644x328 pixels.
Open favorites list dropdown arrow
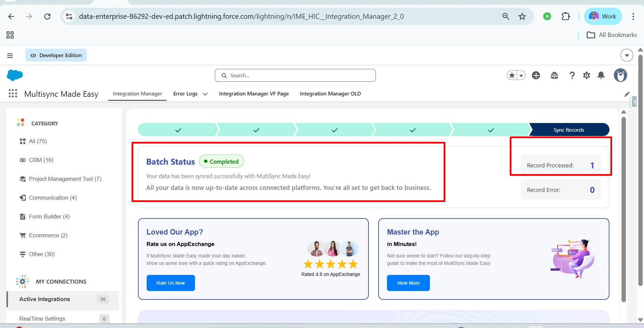tap(521, 76)
